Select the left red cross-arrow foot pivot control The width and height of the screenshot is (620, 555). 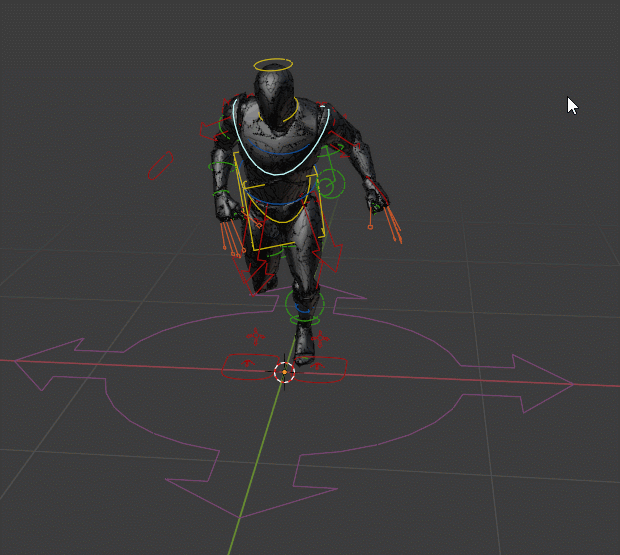[256, 336]
